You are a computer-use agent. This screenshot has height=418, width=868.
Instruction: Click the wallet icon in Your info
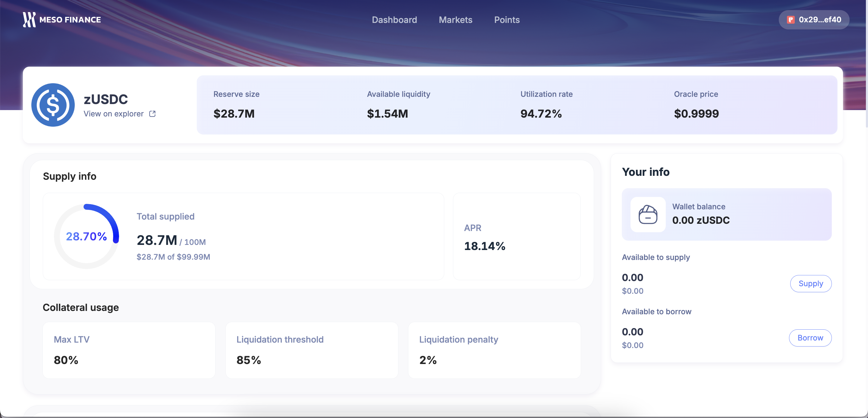(648, 214)
